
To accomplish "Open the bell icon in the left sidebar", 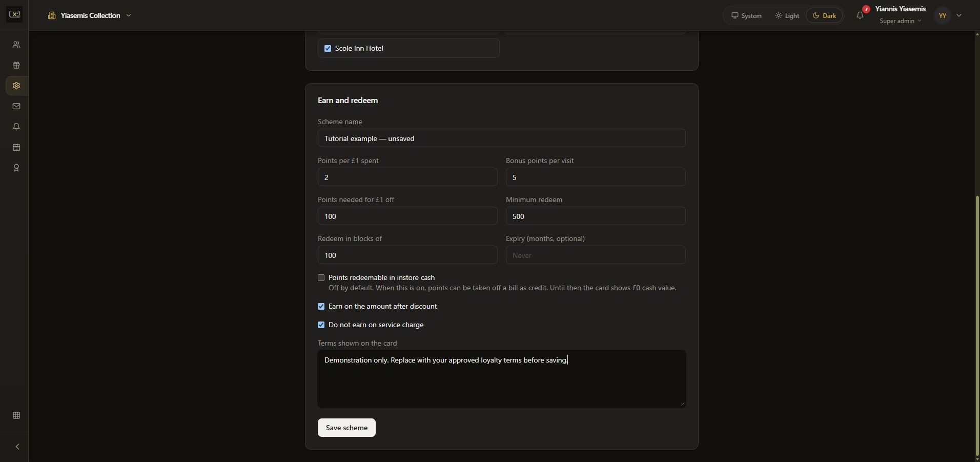I will 16,127.
